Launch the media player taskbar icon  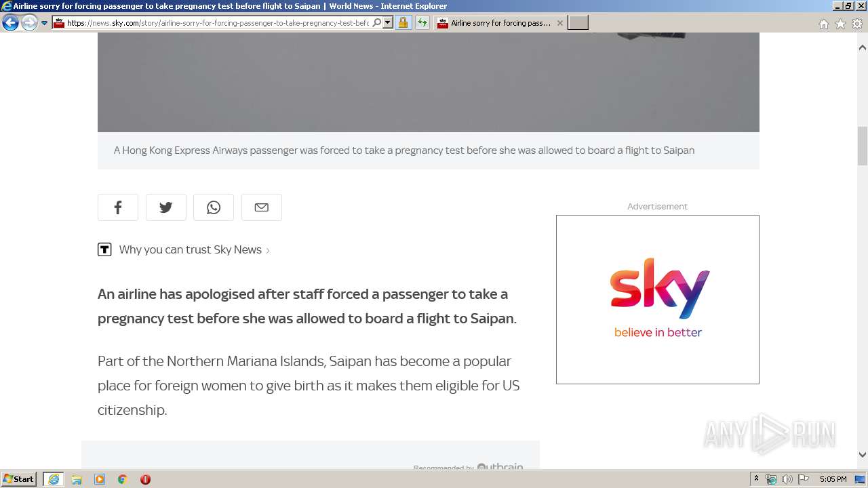[100, 479]
